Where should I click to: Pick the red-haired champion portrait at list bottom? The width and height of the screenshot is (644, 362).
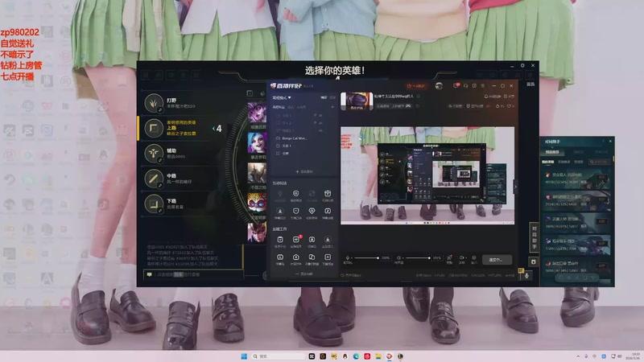point(257,232)
